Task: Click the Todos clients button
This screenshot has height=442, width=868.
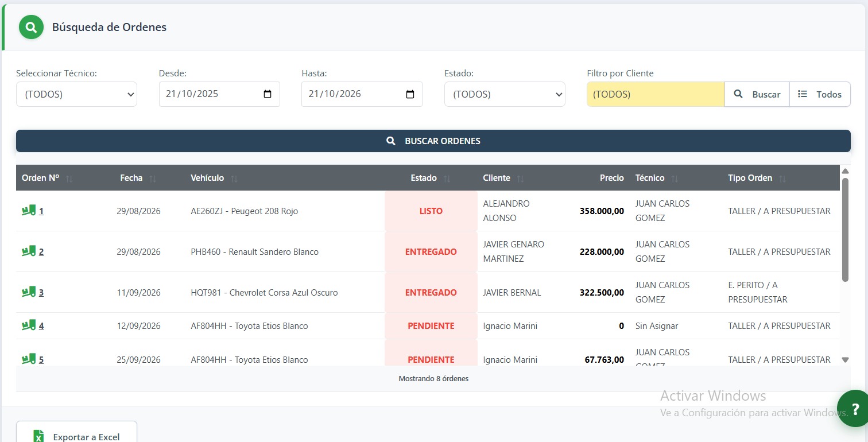Action: 820,94
